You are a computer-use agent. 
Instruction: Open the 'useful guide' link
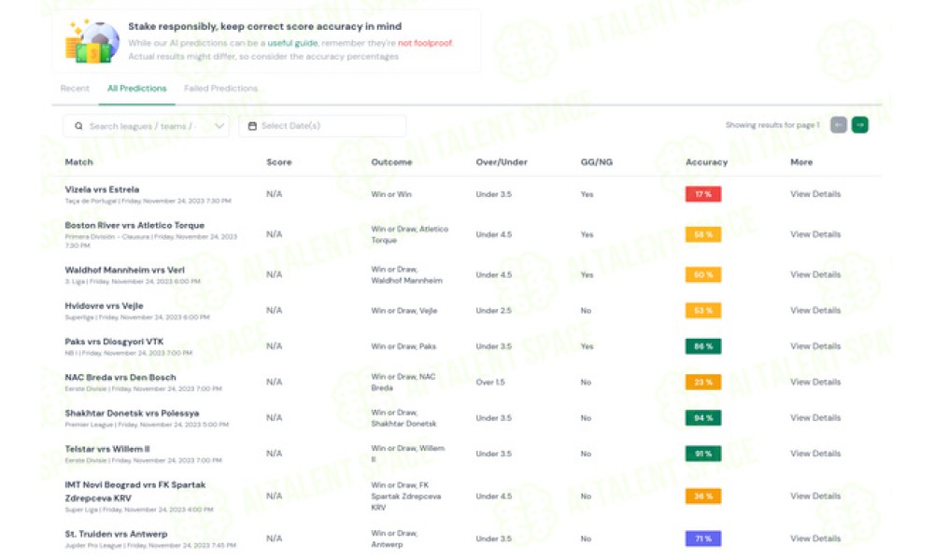(292, 43)
